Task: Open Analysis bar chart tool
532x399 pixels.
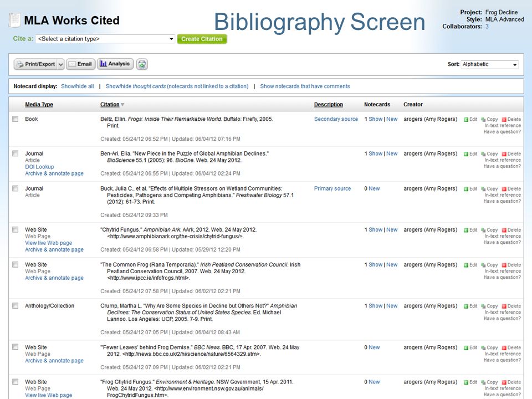Action: [115, 64]
